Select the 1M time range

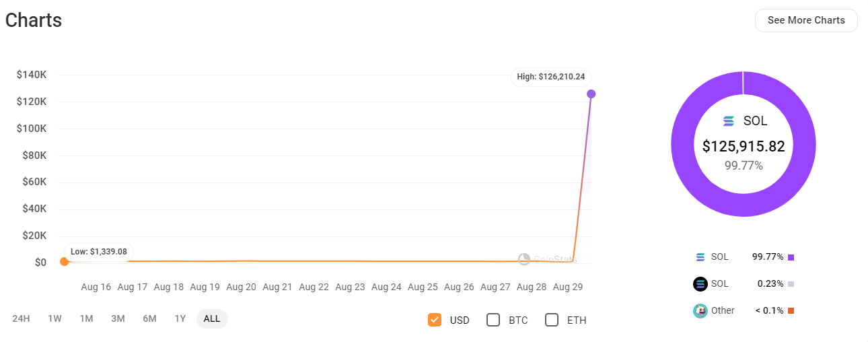(86, 319)
